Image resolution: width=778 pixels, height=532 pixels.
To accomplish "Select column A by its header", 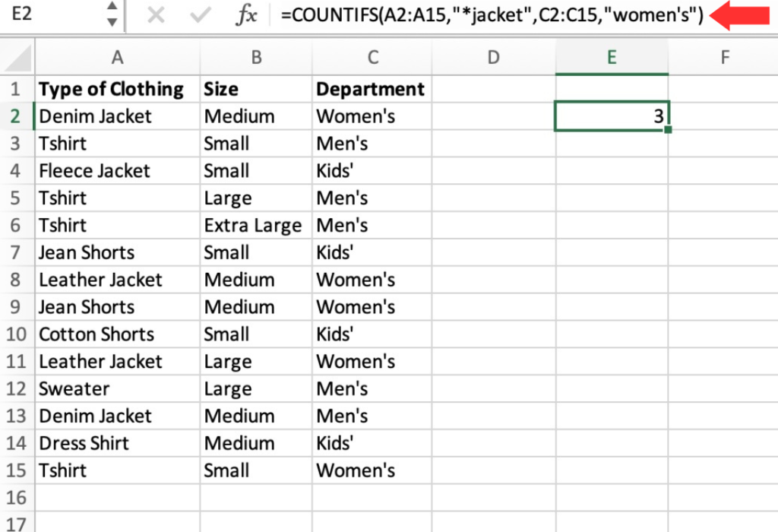I will pos(117,57).
